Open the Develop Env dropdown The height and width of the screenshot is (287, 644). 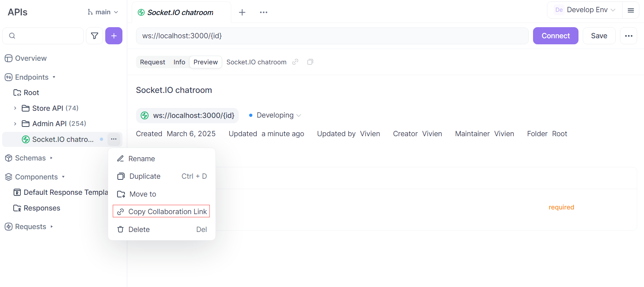click(585, 10)
